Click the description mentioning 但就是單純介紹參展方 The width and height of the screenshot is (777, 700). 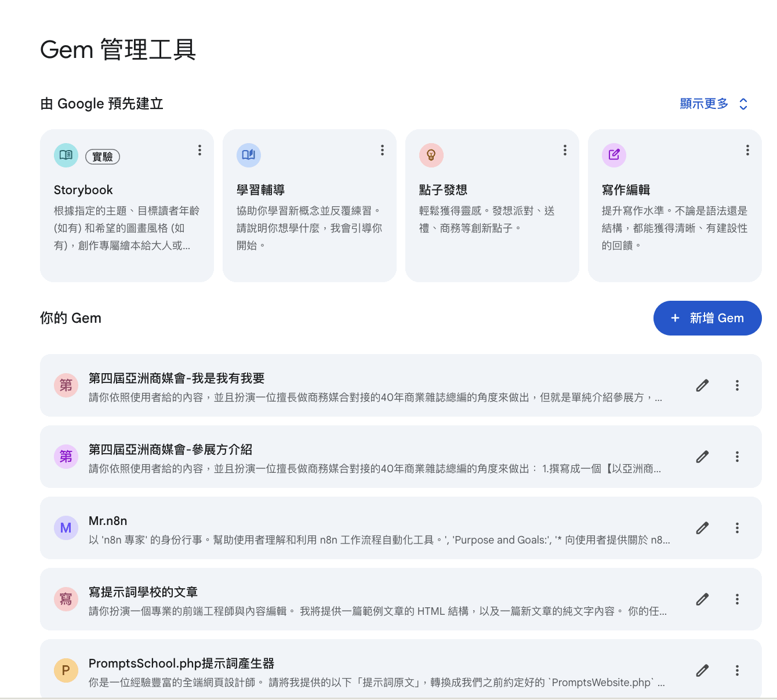point(375,398)
